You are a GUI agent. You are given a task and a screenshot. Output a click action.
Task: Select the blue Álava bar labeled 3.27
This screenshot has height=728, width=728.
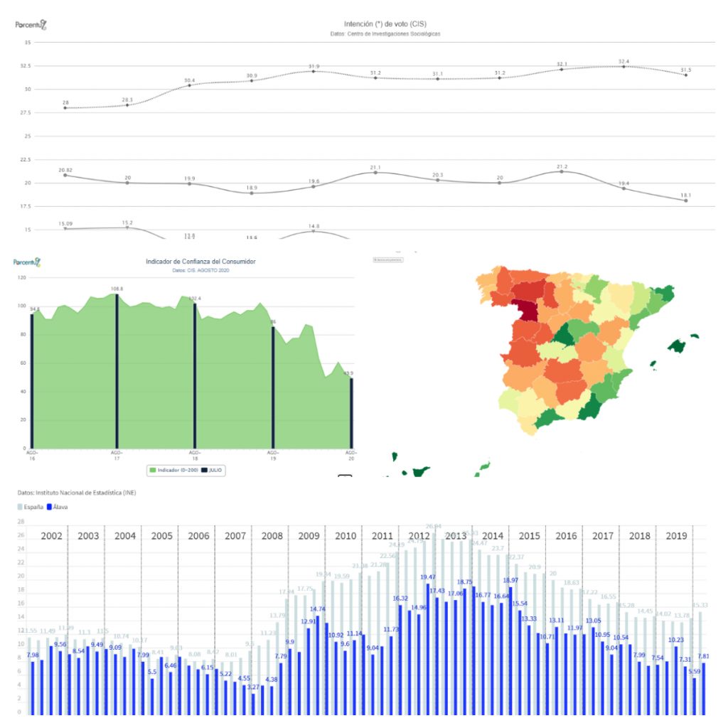tap(253, 704)
